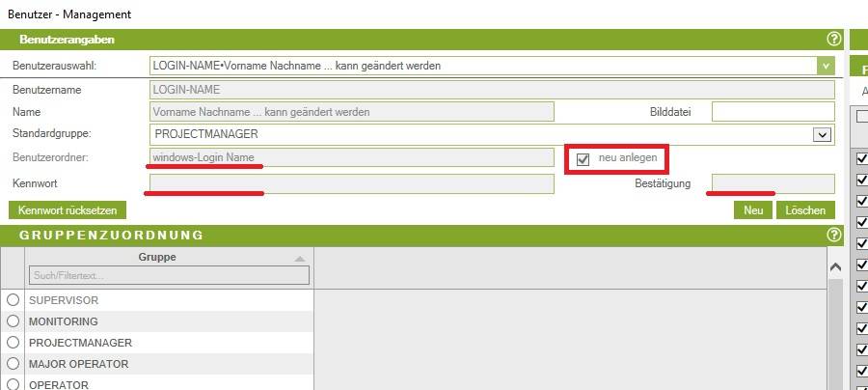
Task: Click sort arrow in Gruppe column header
Action: click(299, 259)
